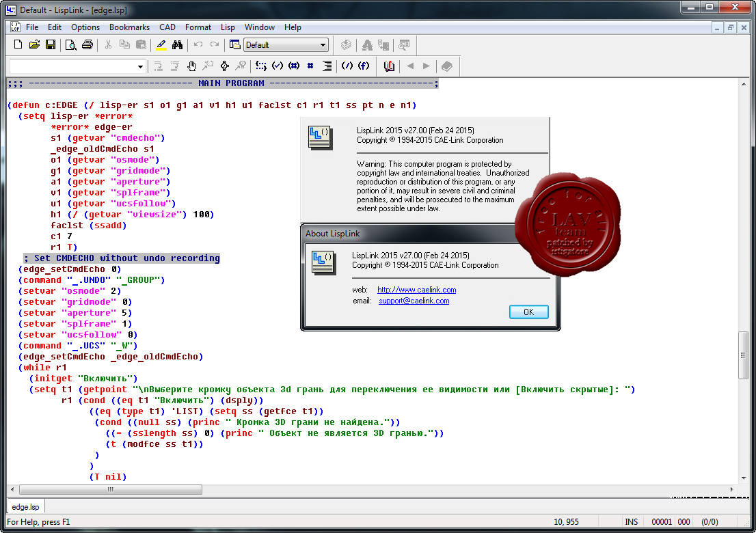This screenshot has width=756, height=533.
Task: Select the edge.lsp document tab
Action: pyautogui.click(x=25, y=506)
